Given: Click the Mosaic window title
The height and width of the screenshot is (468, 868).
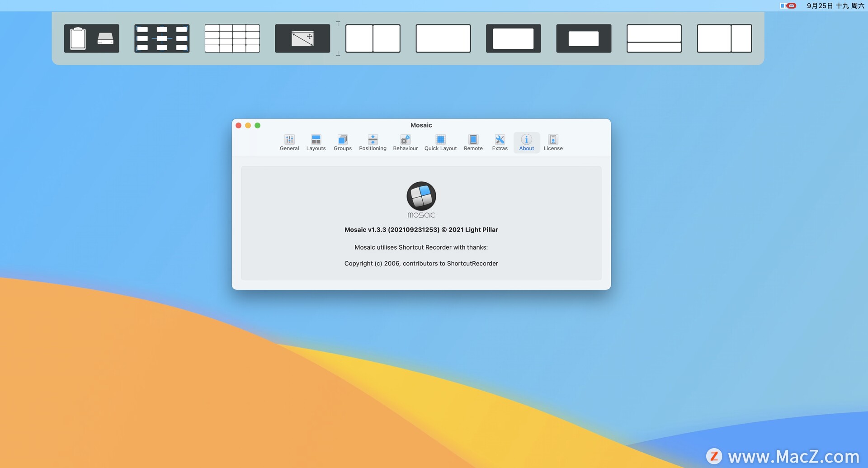Looking at the screenshot, I should (x=421, y=125).
